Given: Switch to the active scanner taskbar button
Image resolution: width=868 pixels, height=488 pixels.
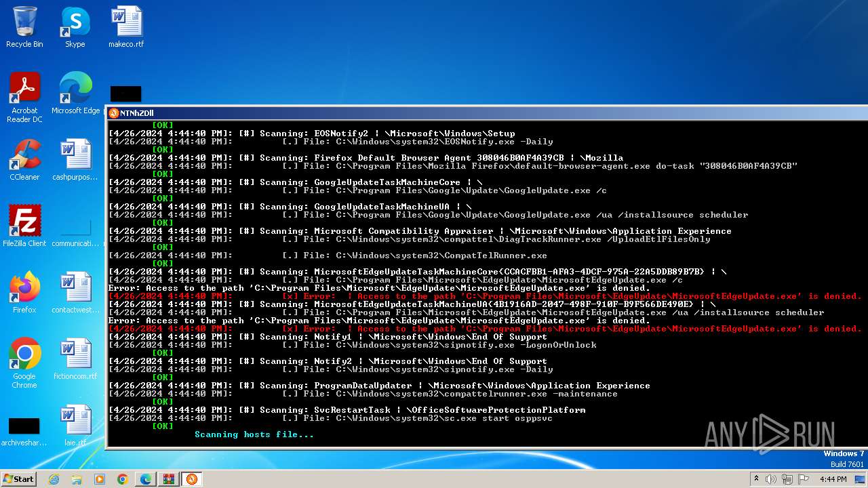Looking at the screenshot, I should point(192,479).
